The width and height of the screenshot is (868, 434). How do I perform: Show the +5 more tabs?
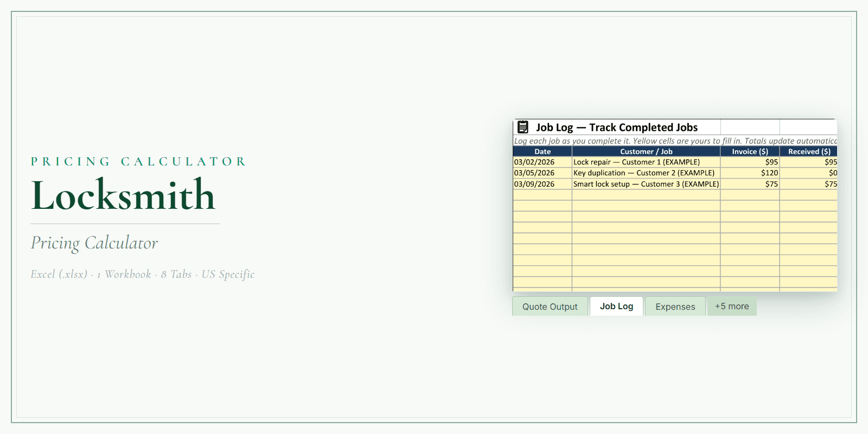[x=732, y=306]
